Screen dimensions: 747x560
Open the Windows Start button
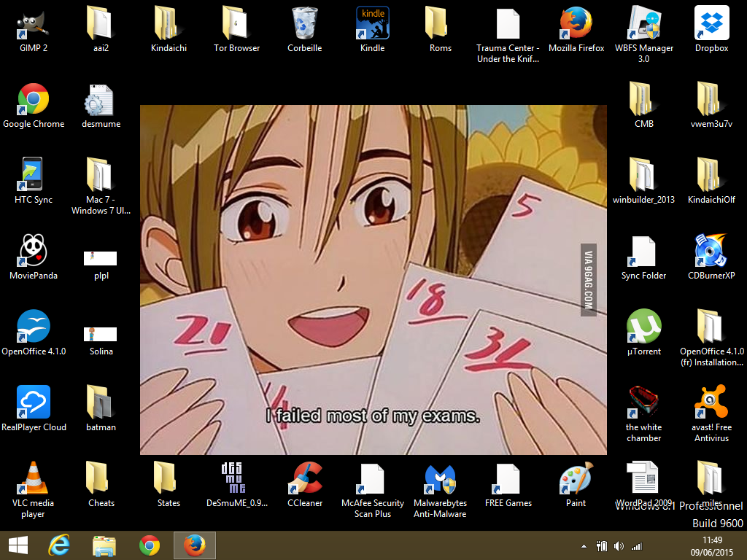coord(18,545)
